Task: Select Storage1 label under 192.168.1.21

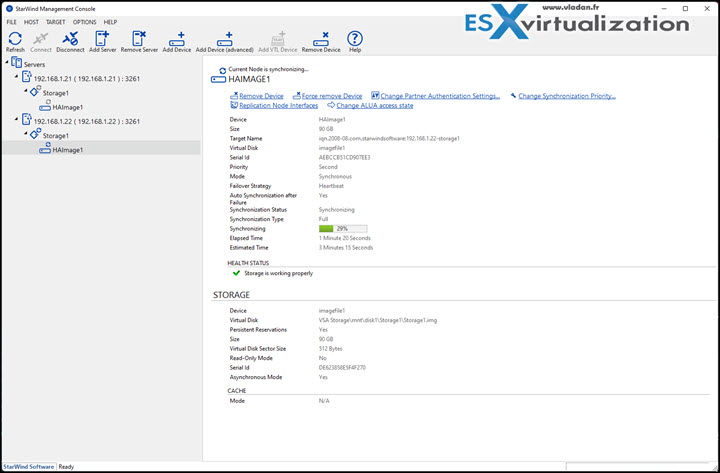Action: [56, 93]
